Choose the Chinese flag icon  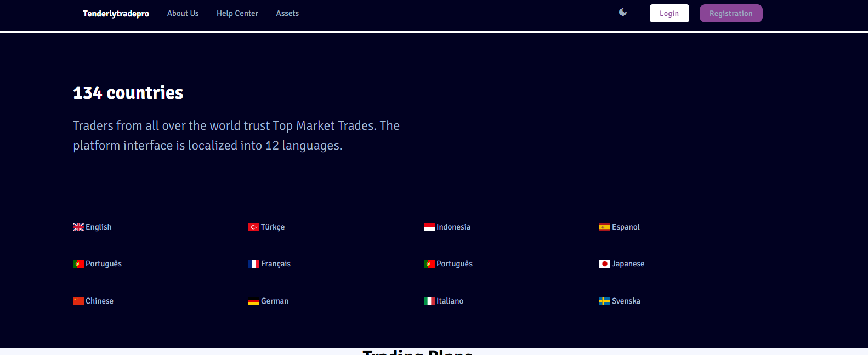pyautogui.click(x=78, y=301)
